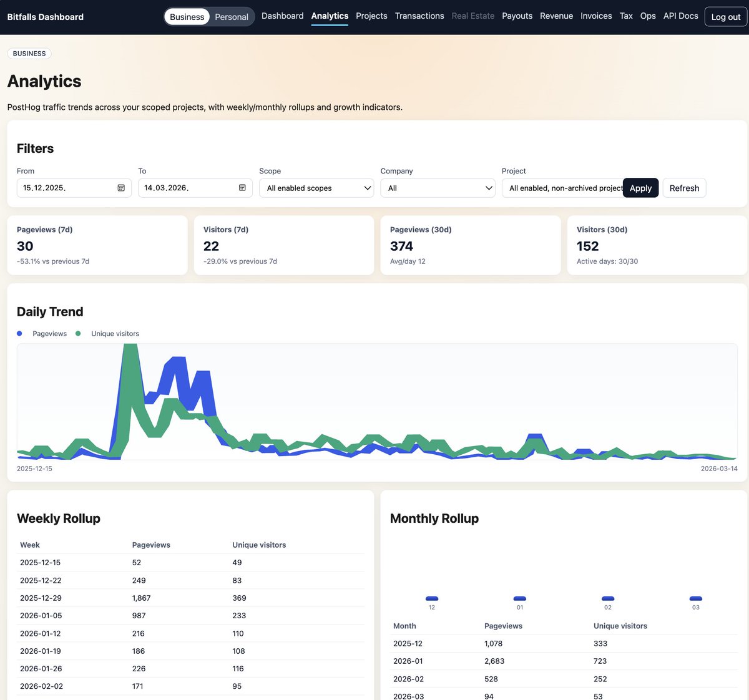Click the chart end date label 2026-03-14
Screen dimensions: 749x700
719,469
